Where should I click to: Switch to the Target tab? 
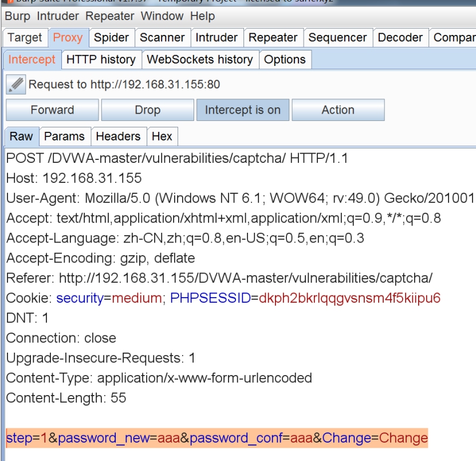25,38
